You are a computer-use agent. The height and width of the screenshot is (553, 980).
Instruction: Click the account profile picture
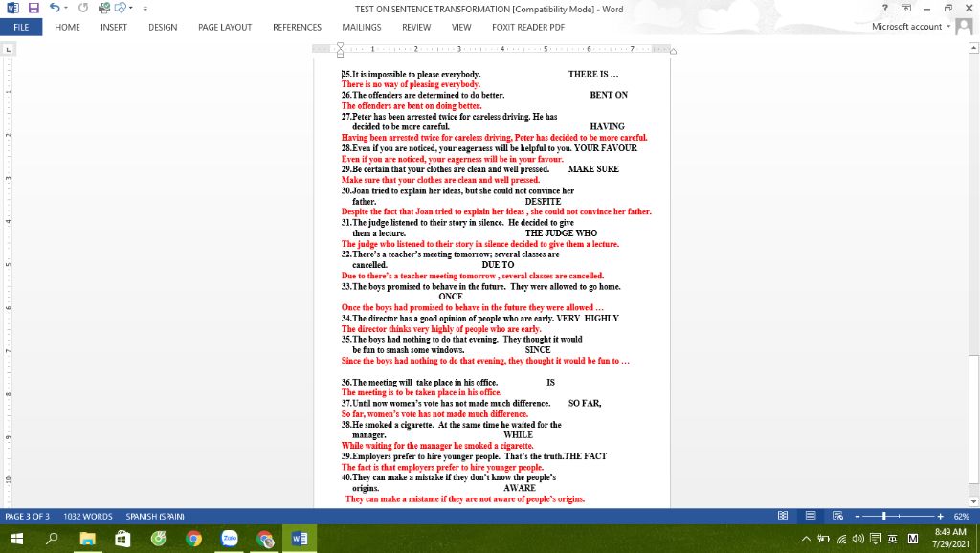coord(965,26)
